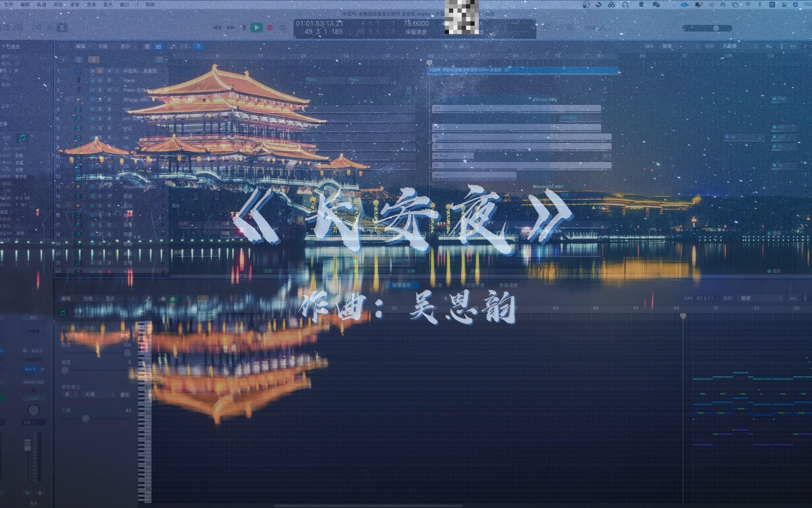Mute the Piano track
This screenshot has width=812, height=508.
(93, 81)
